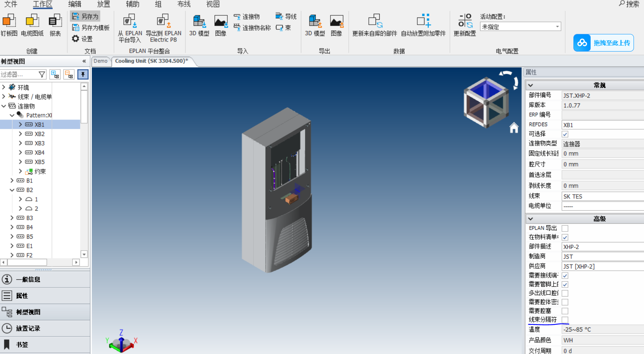Image resolution: width=644 pixels, height=354 pixels.
Task: Collapse the B2 tree node
Action: click(12, 190)
